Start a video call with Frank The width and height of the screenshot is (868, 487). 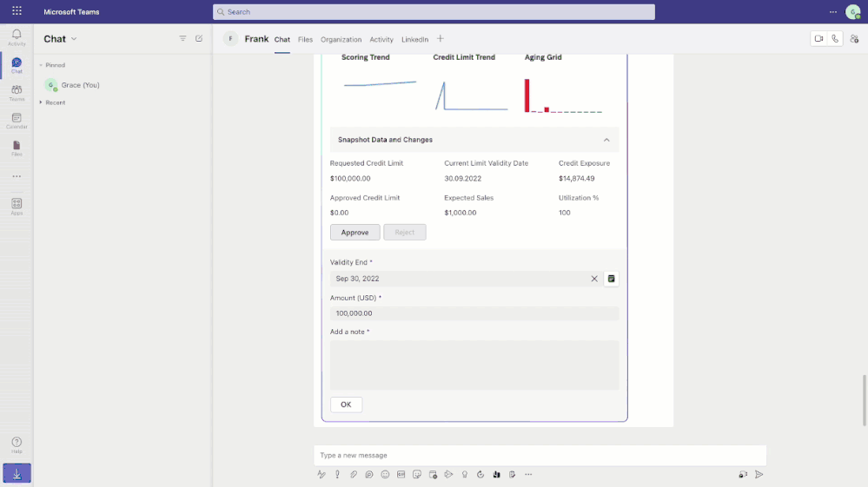click(x=818, y=39)
